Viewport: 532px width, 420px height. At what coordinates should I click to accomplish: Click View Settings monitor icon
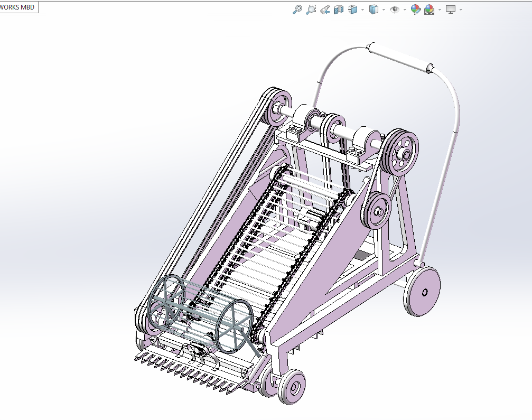point(451,10)
